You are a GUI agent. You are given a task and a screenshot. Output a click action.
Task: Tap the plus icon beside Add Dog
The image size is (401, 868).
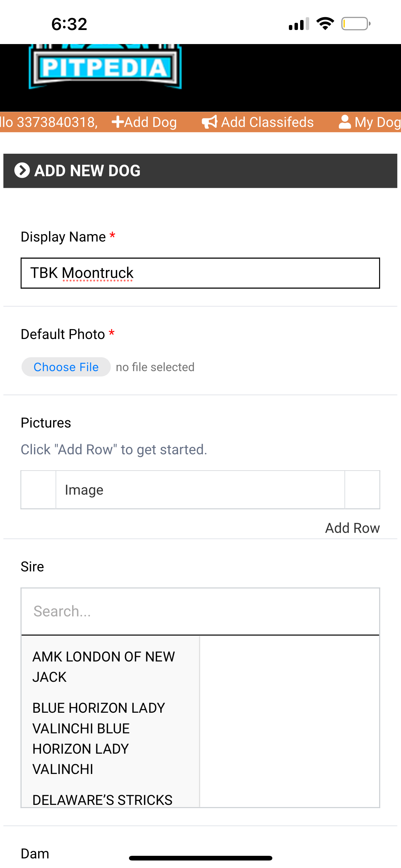coord(117,122)
